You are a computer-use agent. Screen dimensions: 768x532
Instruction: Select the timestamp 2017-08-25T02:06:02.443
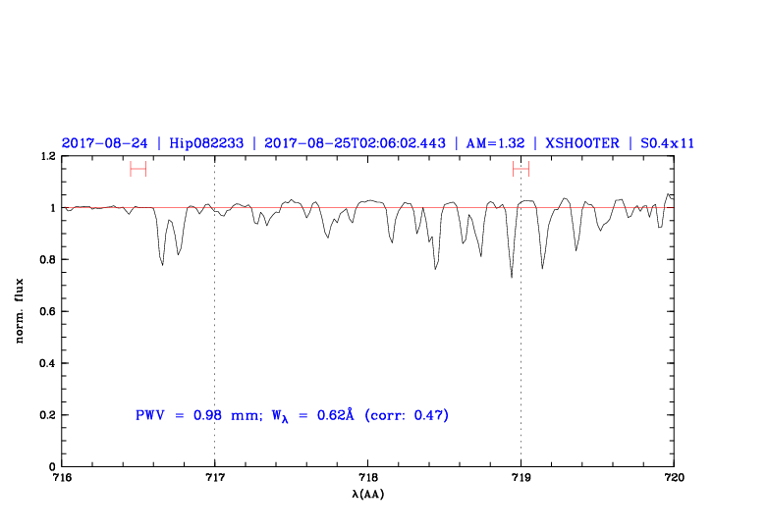[357, 143]
